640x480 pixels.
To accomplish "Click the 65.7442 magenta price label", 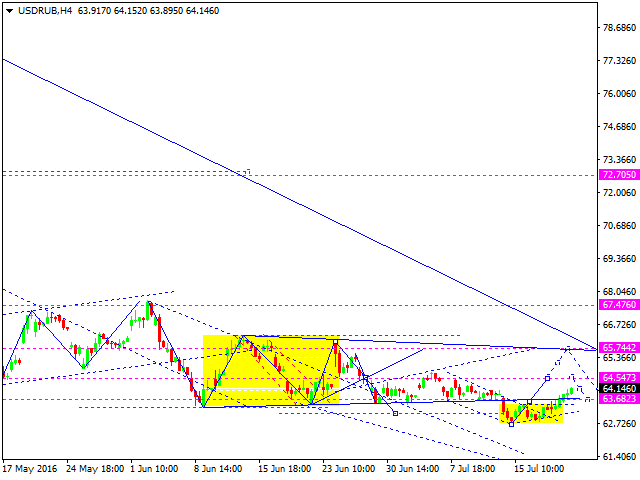I will [x=619, y=347].
